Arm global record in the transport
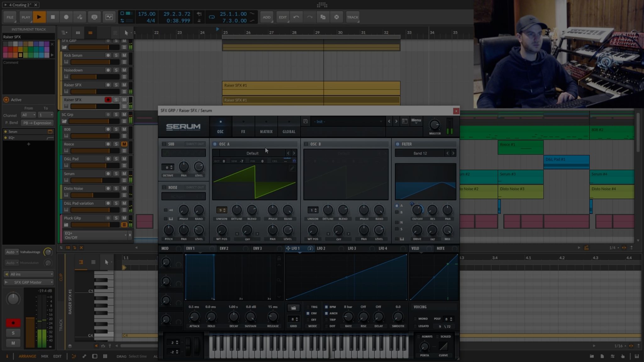The image size is (644, 362). point(66,17)
